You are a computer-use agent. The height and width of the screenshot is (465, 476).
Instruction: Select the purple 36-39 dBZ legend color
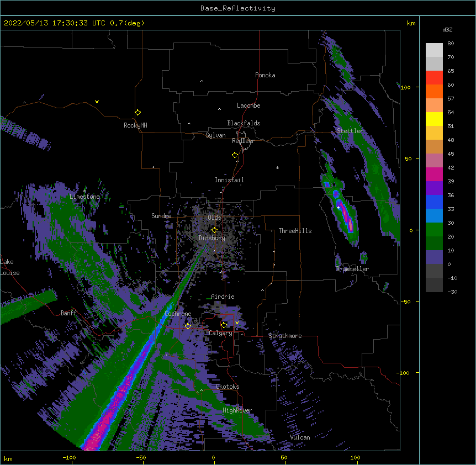click(x=434, y=188)
